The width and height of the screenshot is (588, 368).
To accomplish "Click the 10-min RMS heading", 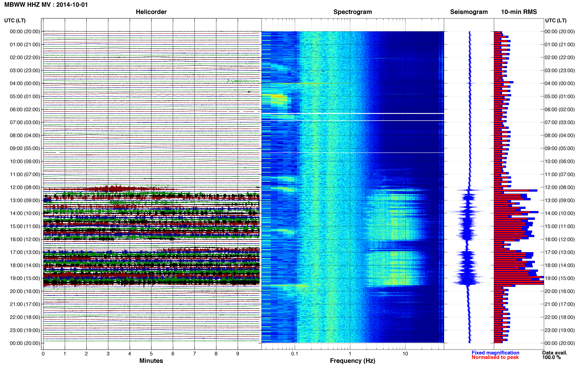I will (x=519, y=12).
